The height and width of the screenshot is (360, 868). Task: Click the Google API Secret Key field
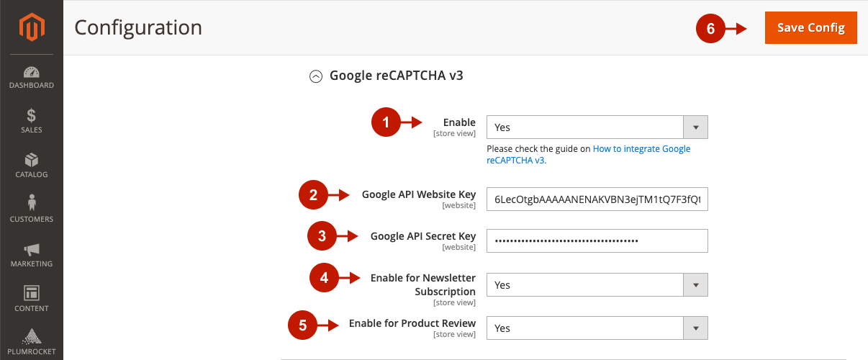click(597, 240)
